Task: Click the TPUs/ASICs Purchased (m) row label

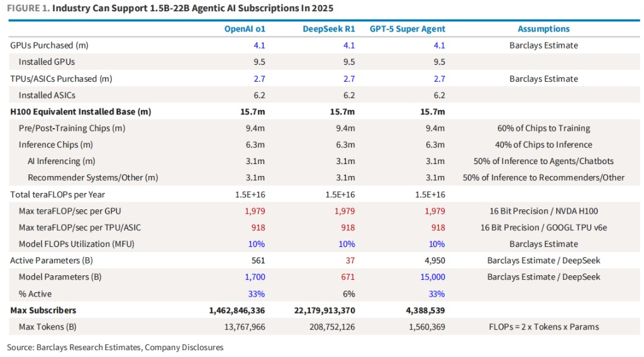Action: pos(61,79)
